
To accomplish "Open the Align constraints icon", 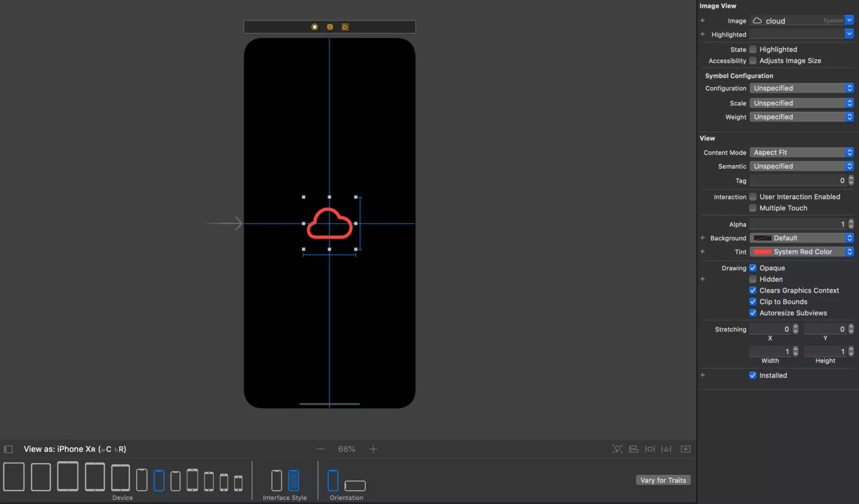I will 634,449.
